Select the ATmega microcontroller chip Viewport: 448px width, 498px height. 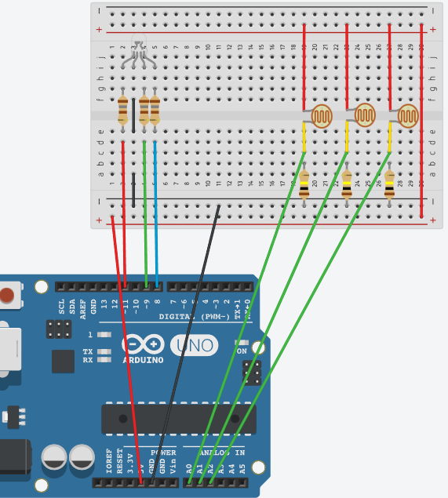click(x=179, y=419)
